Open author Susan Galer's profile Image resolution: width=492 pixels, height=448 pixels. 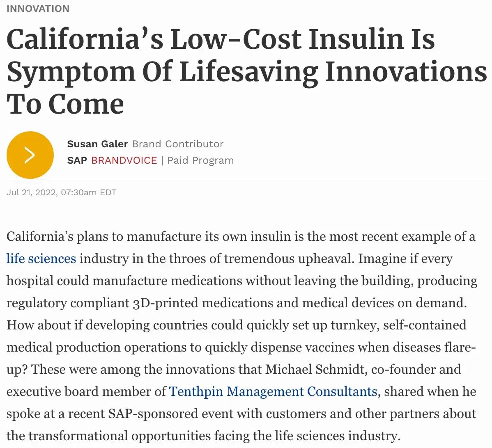pos(97,144)
